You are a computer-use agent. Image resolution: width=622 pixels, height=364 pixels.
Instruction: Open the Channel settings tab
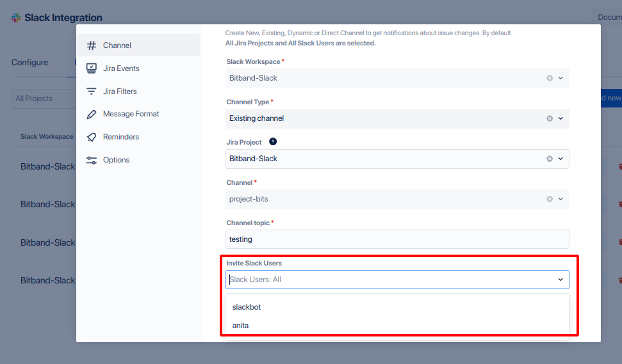coord(139,45)
